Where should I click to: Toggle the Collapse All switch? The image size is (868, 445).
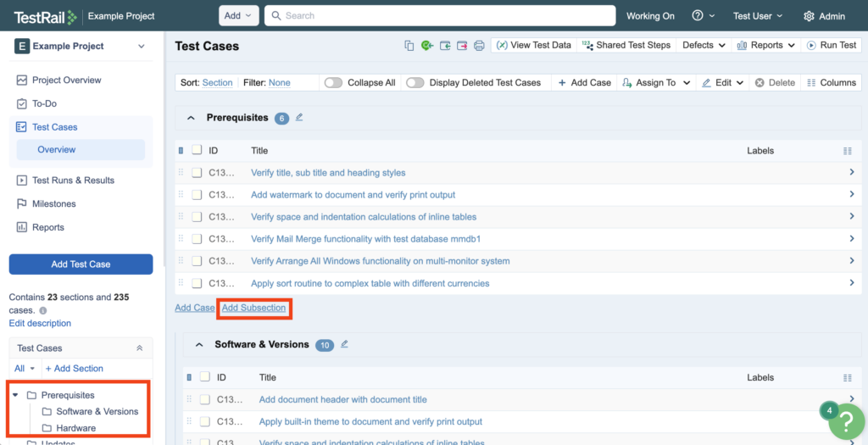click(x=333, y=83)
